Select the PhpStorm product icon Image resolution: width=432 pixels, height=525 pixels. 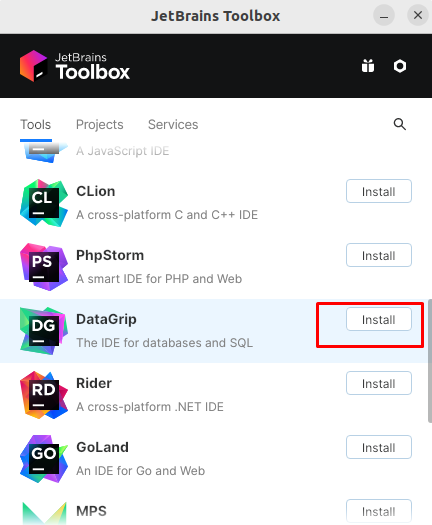44,267
